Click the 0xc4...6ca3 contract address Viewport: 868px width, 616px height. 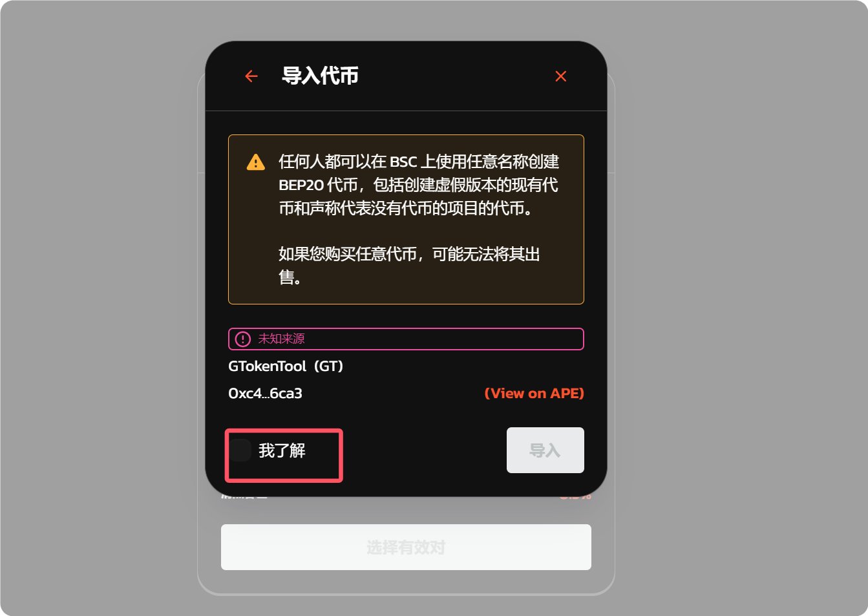coord(265,393)
